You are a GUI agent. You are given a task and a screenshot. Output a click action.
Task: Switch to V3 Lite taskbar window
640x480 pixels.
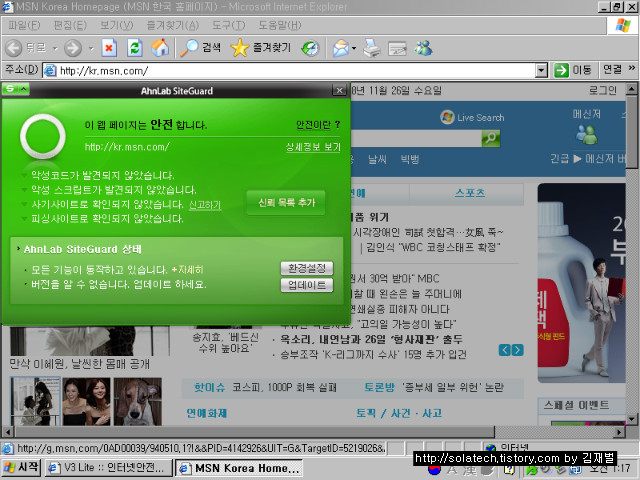point(108,468)
